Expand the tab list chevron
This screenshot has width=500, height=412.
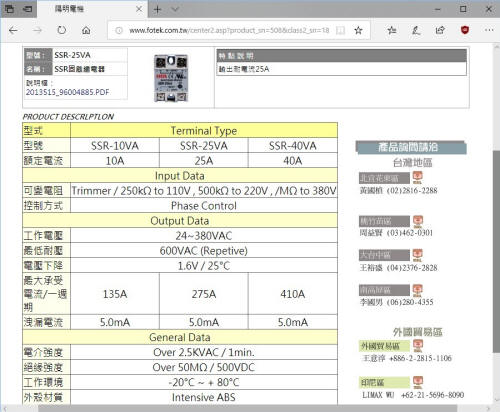pyautogui.click(x=175, y=9)
